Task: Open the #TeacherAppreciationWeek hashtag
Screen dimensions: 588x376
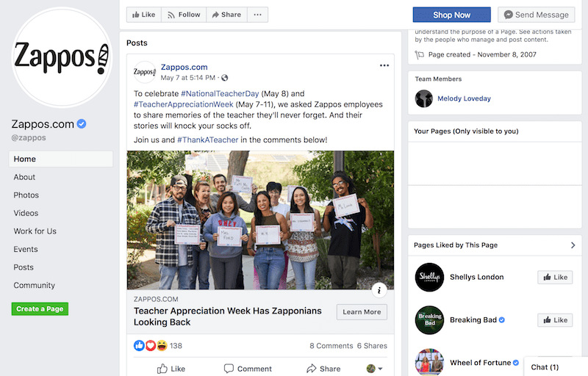Action: coord(183,104)
